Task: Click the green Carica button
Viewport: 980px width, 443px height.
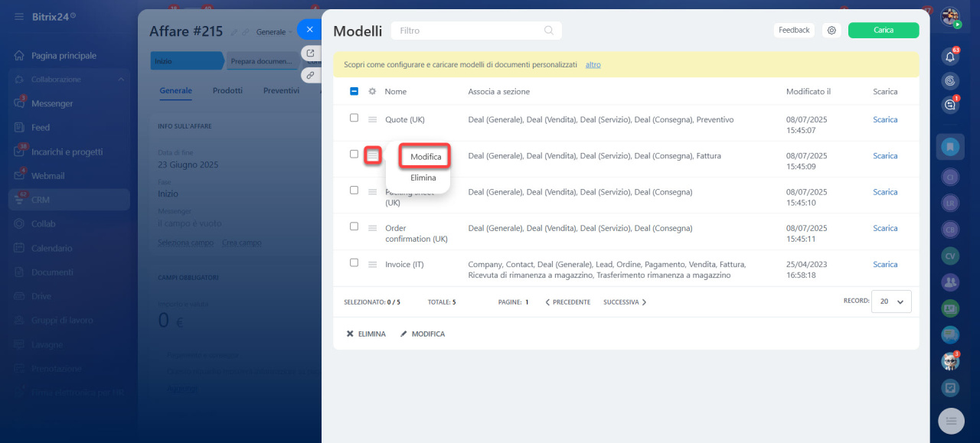Action: 883,31
